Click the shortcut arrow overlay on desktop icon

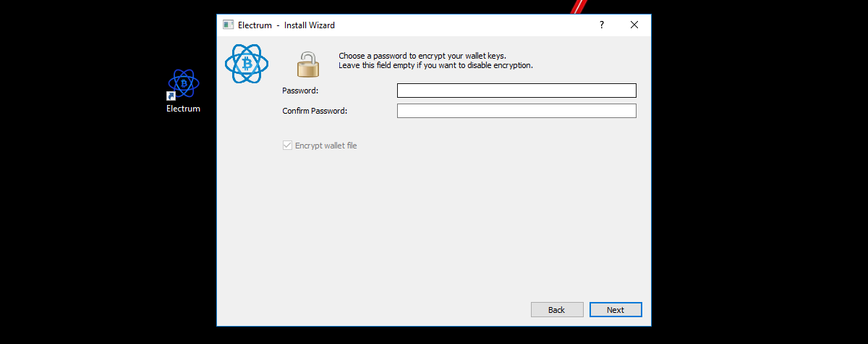(x=171, y=96)
